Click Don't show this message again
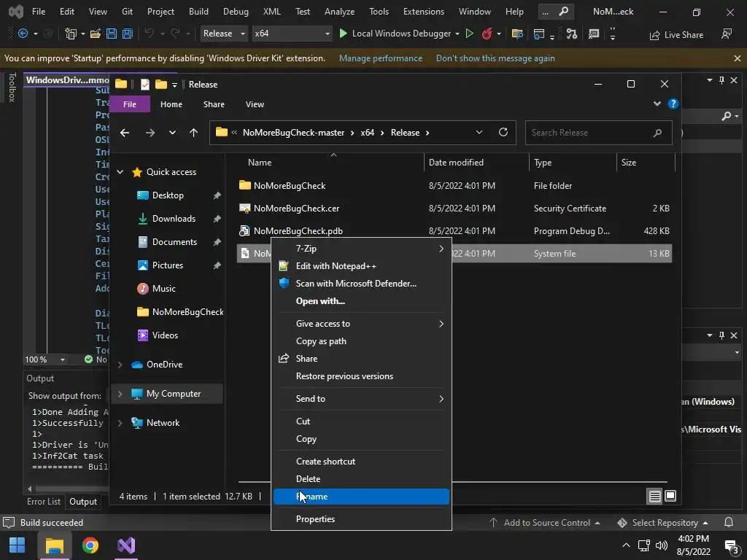The image size is (747, 560). coord(495,58)
